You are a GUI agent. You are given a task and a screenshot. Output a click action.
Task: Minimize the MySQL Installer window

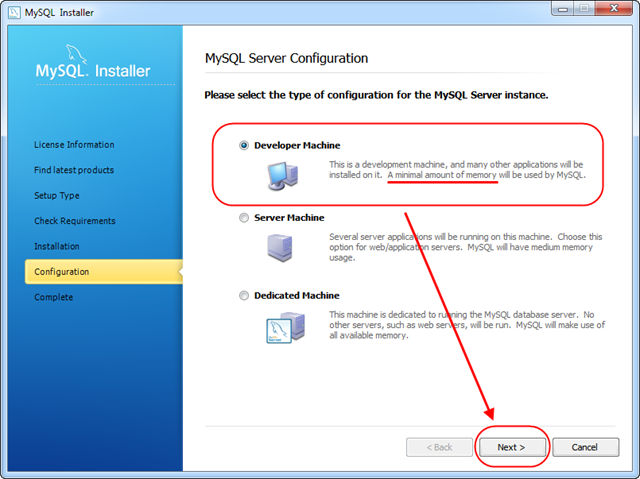[x=563, y=9]
